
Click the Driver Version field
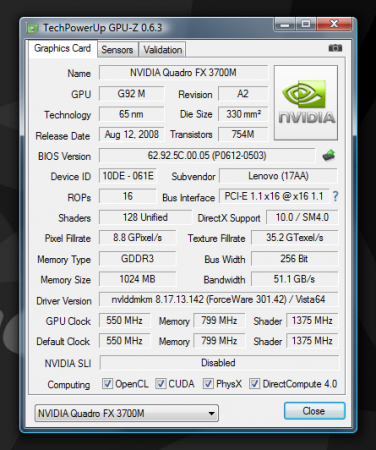pyautogui.click(x=219, y=299)
